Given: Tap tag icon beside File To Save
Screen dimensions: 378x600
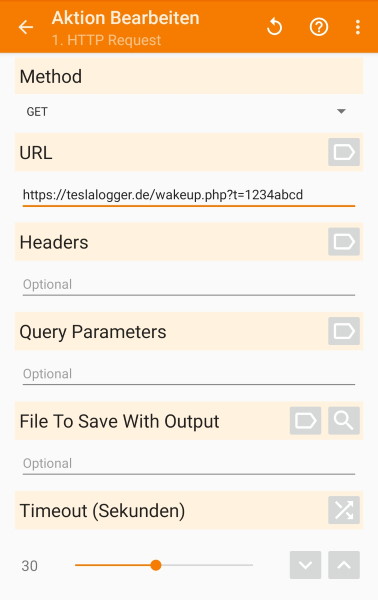Looking at the screenshot, I should (x=305, y=421).
